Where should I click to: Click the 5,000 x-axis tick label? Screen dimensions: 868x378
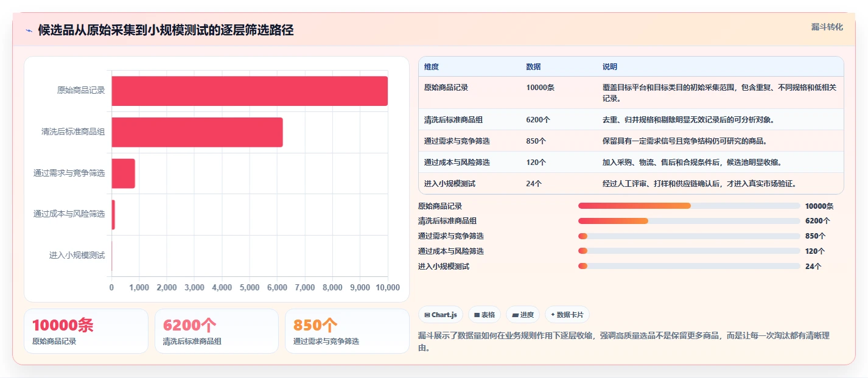point(250,287)
